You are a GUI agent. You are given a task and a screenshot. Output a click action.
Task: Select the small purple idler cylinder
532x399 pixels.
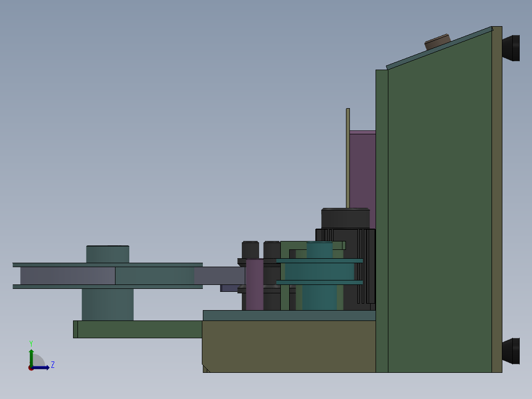(255, 284)
